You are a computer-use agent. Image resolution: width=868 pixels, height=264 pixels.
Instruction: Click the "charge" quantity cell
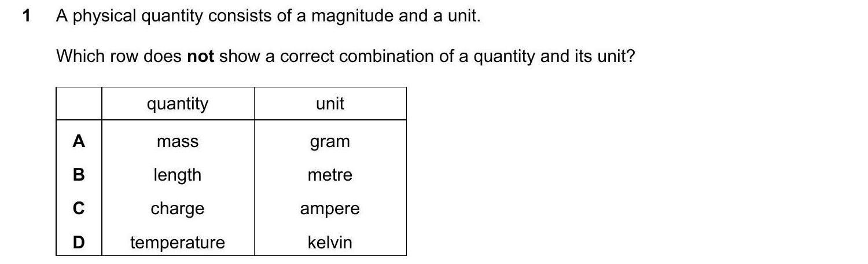[x=178, y=208]
